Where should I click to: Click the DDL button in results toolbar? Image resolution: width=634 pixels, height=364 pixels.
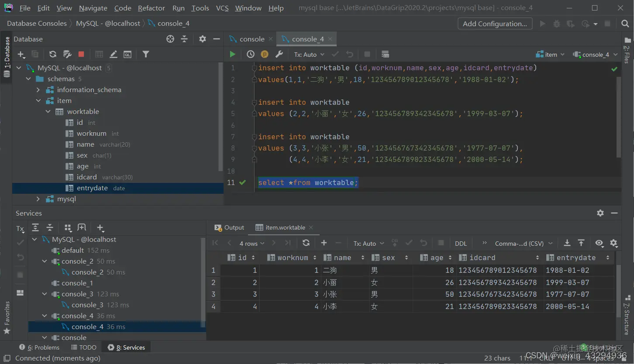tap(461, 244)
